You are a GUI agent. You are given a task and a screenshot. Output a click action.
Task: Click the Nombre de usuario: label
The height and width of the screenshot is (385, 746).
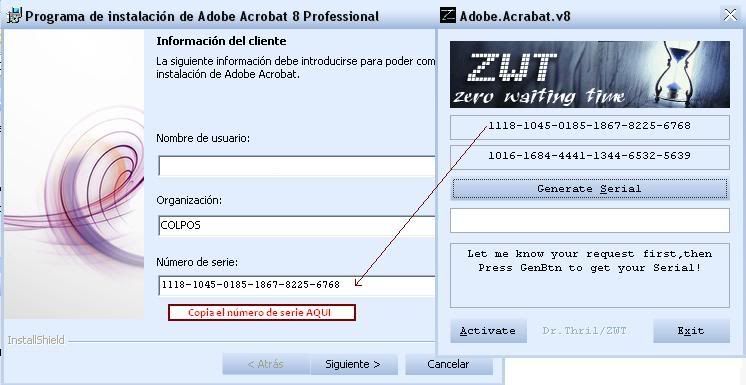click(203, 138)
